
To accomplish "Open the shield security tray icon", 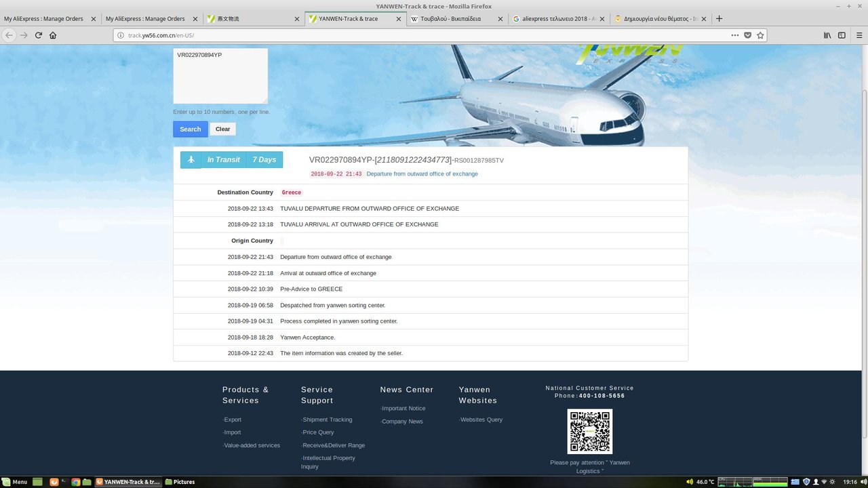I will (806, 482).
